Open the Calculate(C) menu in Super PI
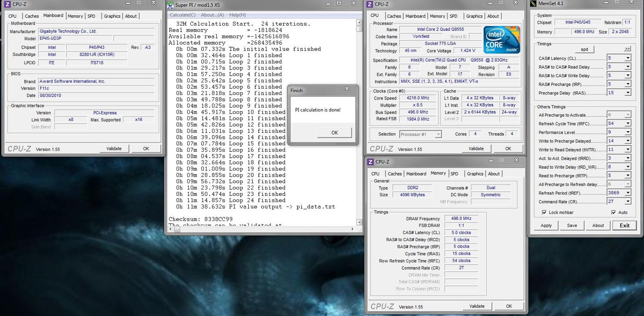Viewport: 644px width, 316px height. tap(182, 15)
